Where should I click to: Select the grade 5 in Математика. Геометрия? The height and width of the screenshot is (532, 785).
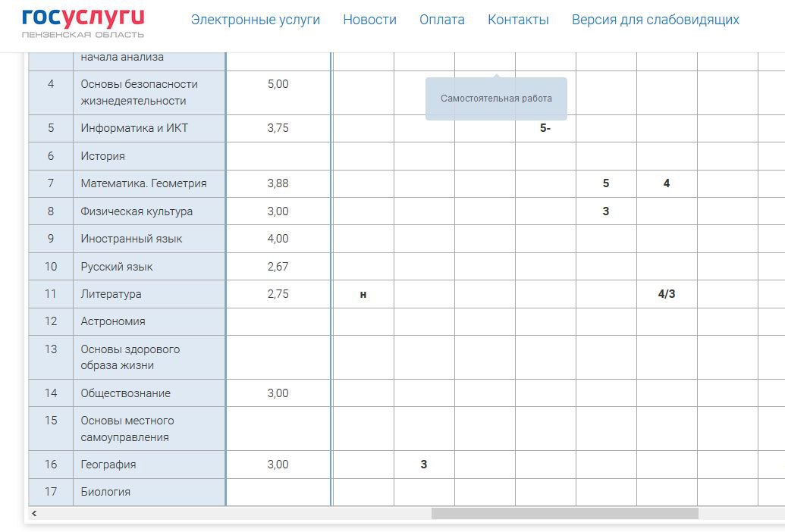click(x=605, y=183)
